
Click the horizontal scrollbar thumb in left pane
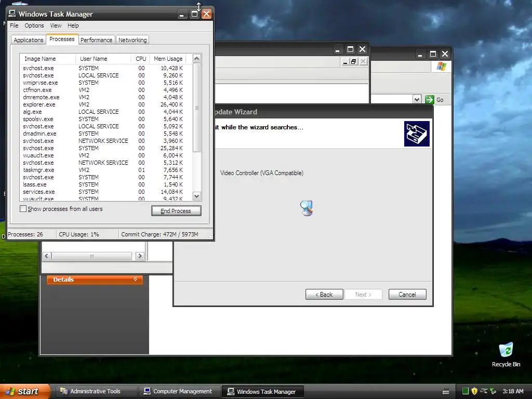91,256
